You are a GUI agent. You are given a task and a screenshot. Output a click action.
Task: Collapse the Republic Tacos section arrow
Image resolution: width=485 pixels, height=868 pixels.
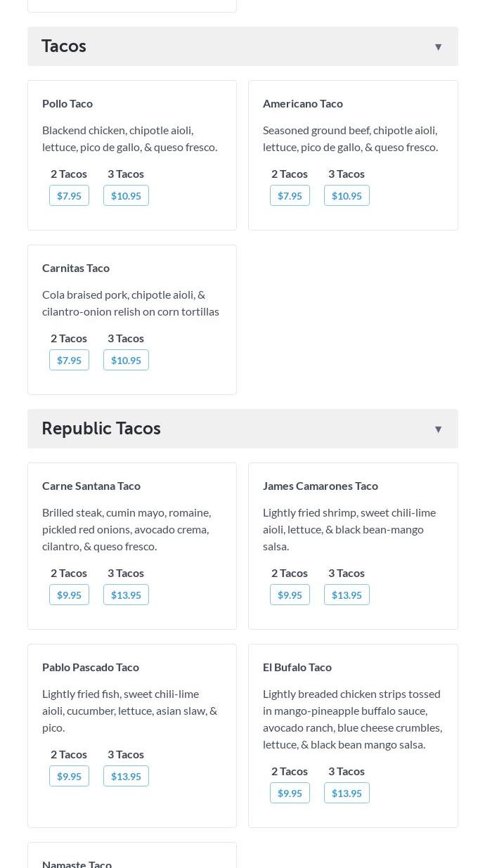click(x=438, y=429)
